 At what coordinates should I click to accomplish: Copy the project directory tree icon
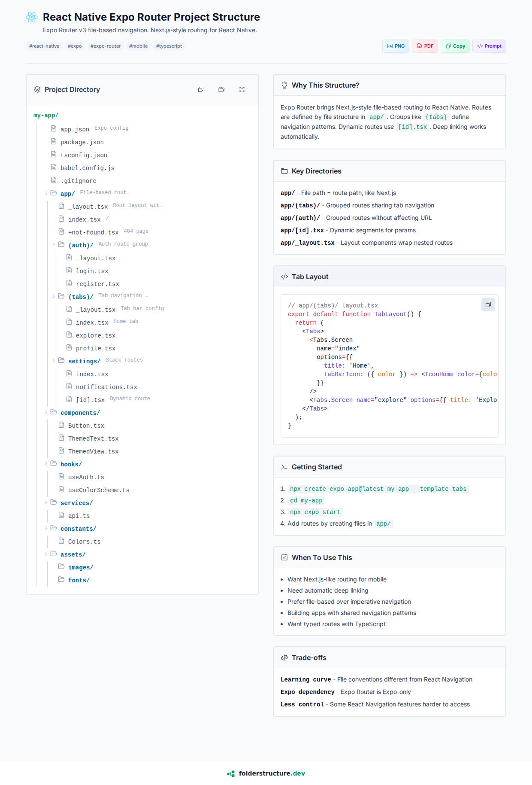[201, 89]
